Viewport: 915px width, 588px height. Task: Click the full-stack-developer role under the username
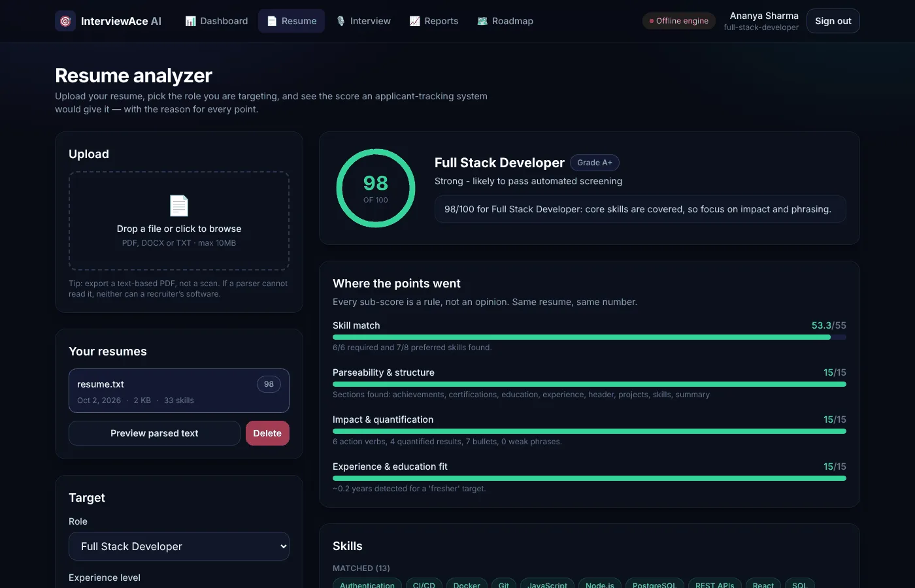click(761, 27)
